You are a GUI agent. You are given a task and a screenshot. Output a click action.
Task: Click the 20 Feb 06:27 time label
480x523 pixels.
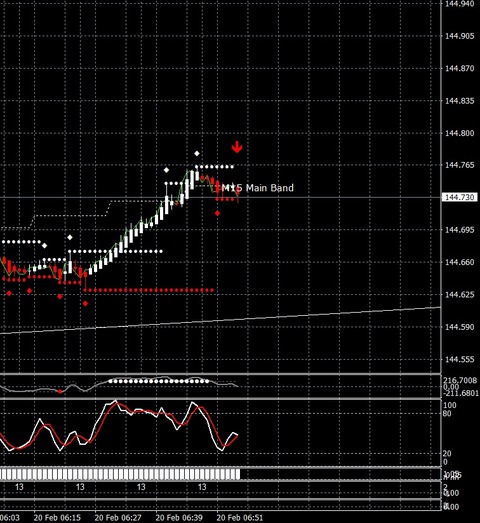point(118,518)
